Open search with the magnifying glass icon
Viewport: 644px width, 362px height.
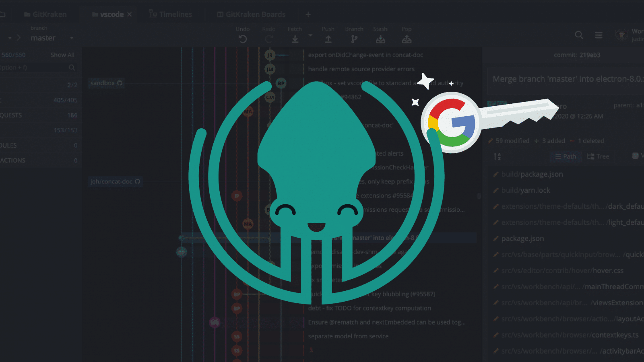(x=579, y=35)
